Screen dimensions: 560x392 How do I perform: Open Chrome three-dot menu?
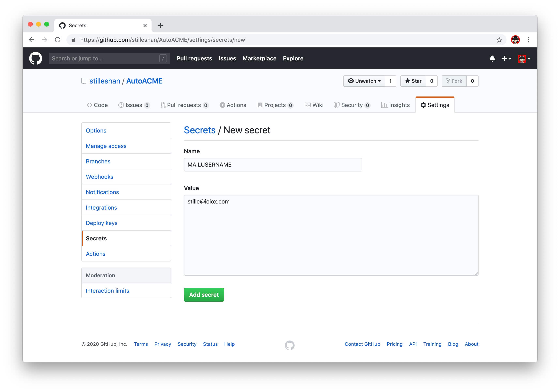[528, 40]
